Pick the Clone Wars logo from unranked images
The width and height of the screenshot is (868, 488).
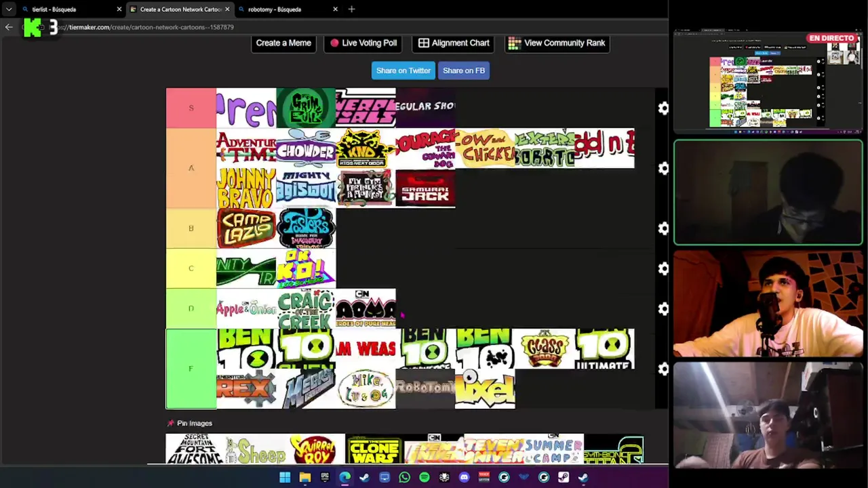[x=375, y=449]
